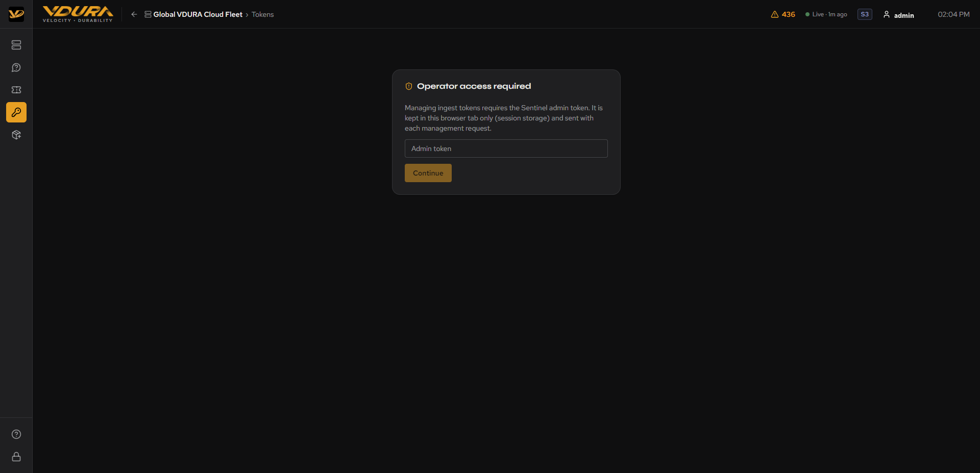Click the Tokens breadcrumb label
Image resolution: width=980 pixels, height=473 pixels.
coord(262,14)
